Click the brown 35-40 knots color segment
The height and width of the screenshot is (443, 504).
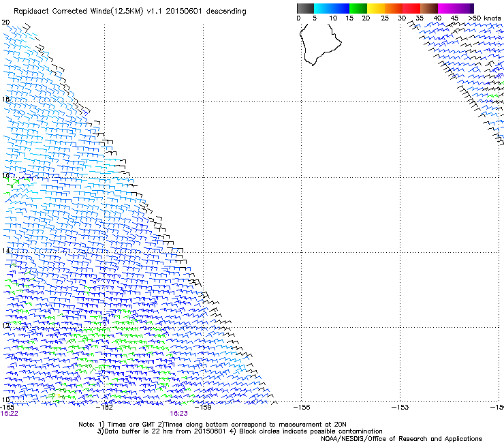[x=429, y=8]
